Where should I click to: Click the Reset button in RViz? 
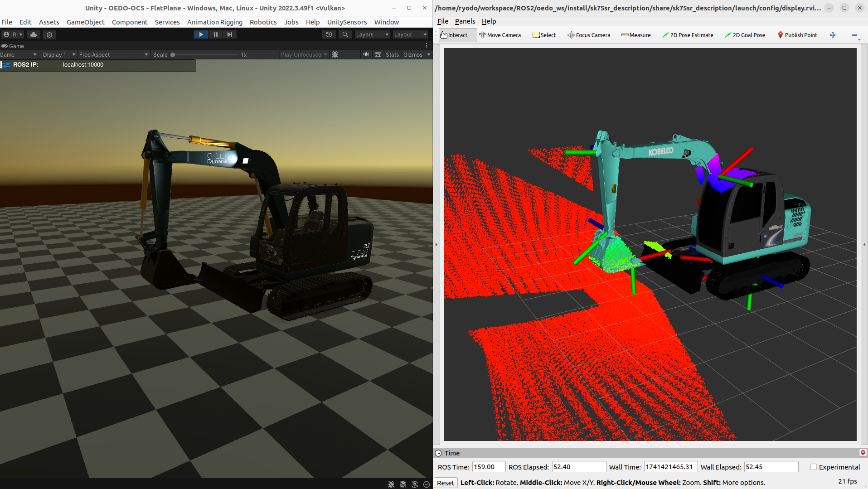(x=446, y=483)
